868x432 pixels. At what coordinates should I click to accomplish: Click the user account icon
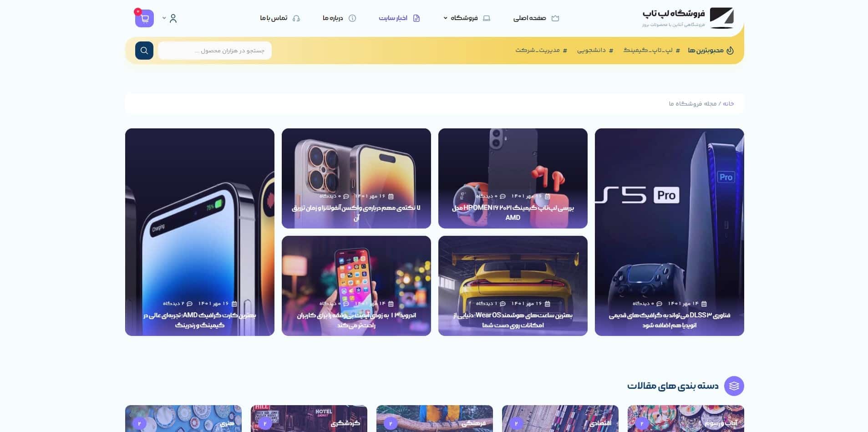click(x=173, y=18)
